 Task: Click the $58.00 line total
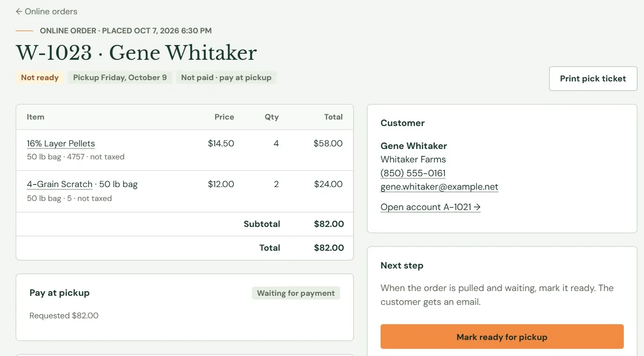328,143
